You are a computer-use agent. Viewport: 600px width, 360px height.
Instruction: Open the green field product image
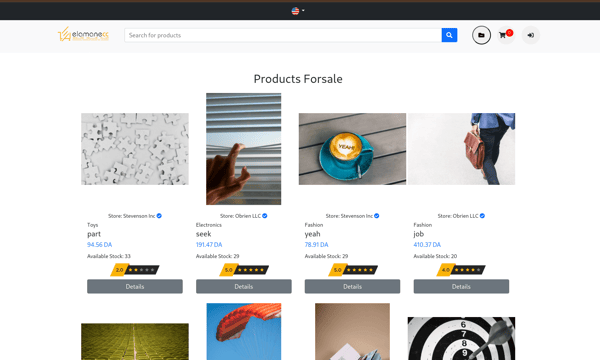pos(135,342)
